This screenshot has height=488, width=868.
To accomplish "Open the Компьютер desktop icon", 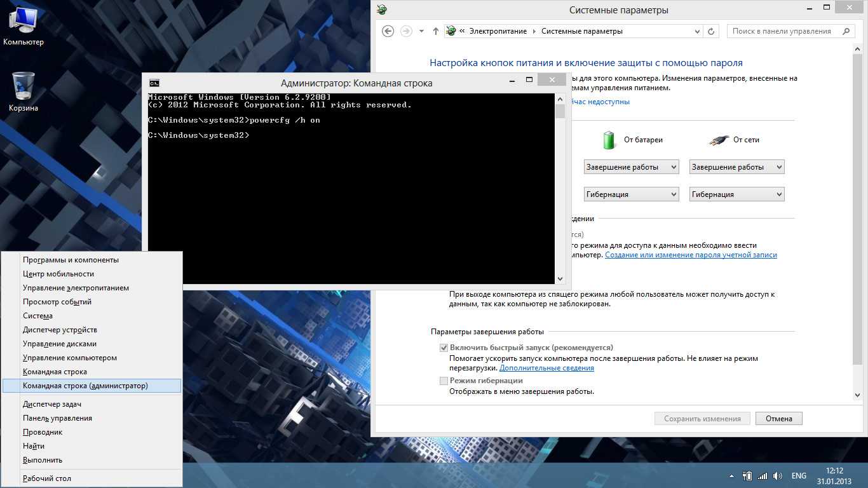I will [23, 25].
